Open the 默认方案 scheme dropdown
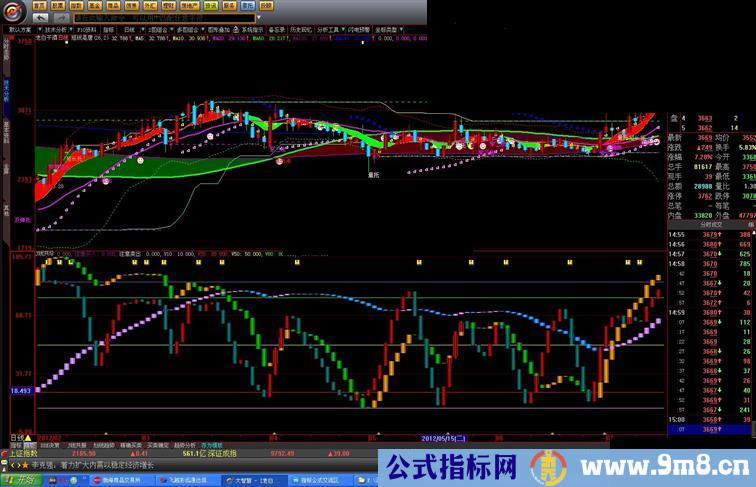The width and height of the screenshot is (756, 487). point(22,30)
